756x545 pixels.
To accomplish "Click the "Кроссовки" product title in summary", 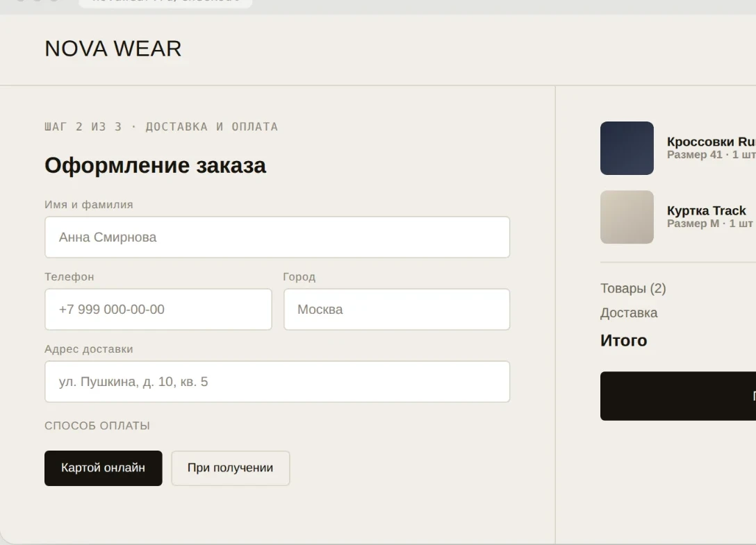I will coord(711,142).
